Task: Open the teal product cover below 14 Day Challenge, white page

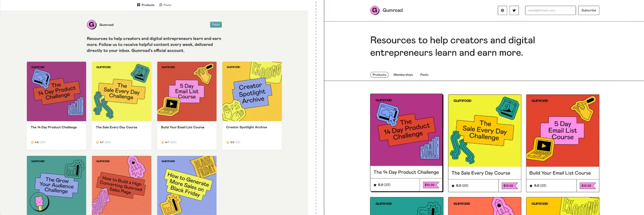Action: point(407,206)
